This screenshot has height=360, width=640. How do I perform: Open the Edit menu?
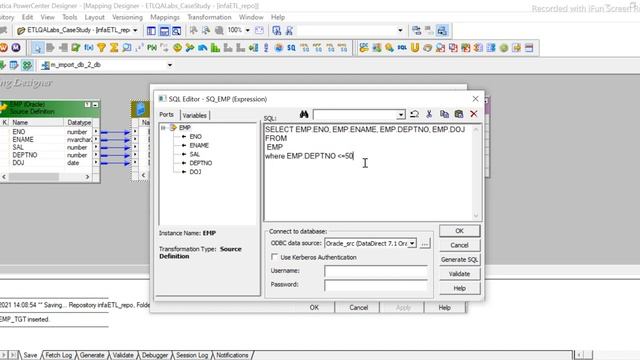pos(27,17)
